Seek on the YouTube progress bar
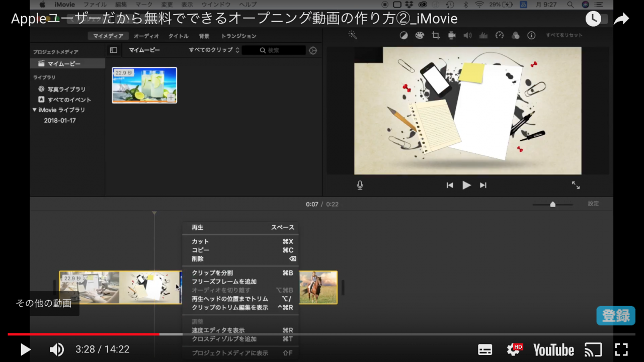The height and width of the screenshot is (362, 644). pyautogui.click(x=321, y=334)
